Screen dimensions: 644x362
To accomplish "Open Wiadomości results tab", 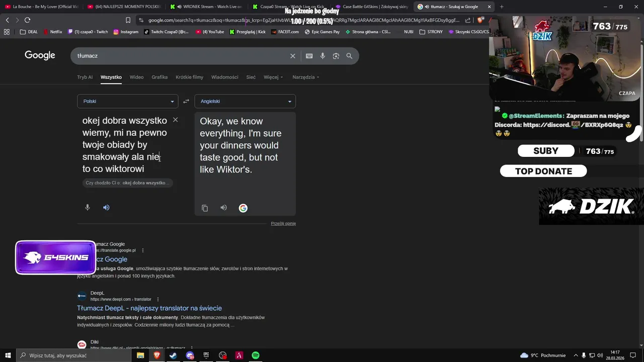I will click(225, 77).
